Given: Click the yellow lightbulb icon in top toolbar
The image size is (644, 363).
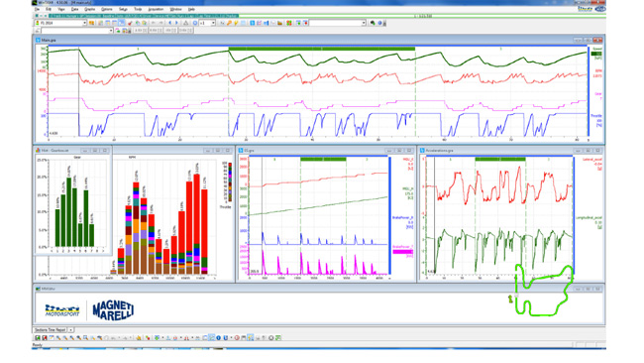Looking at the screenshot, I should (x=236, y=23).
